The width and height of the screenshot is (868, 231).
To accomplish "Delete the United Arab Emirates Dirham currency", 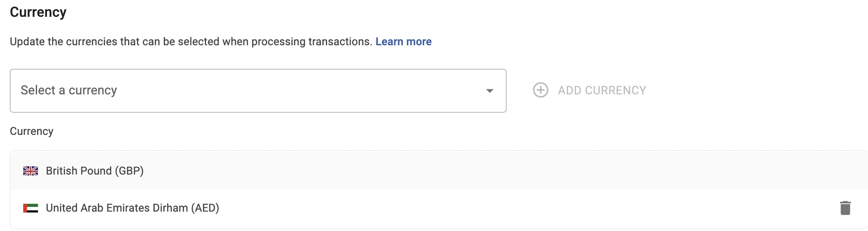I will pos(845,208).
